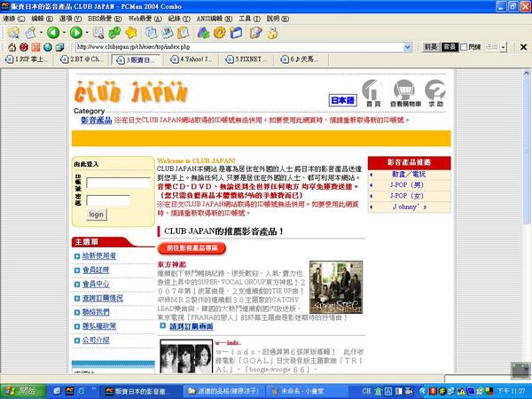The image size is (532, 399).
Task: Click the 首頁 home icon on the Club Japan page
Action: click(372, 93)
